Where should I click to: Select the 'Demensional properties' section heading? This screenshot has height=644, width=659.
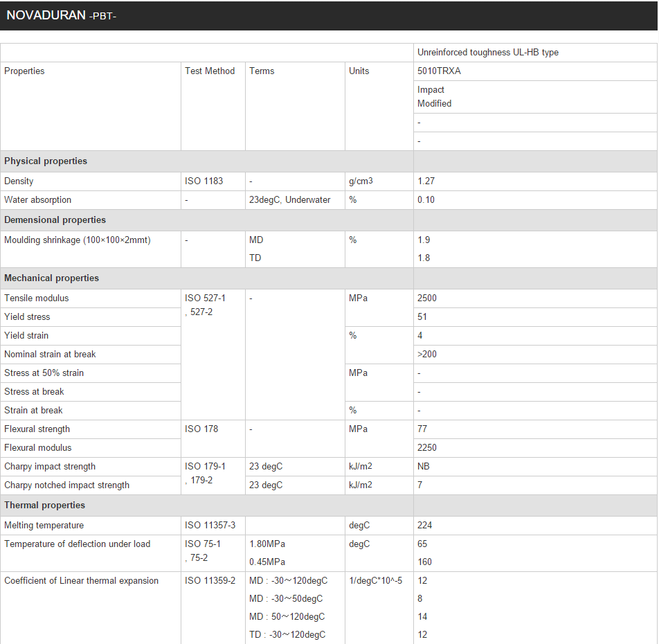pos(55,220)
